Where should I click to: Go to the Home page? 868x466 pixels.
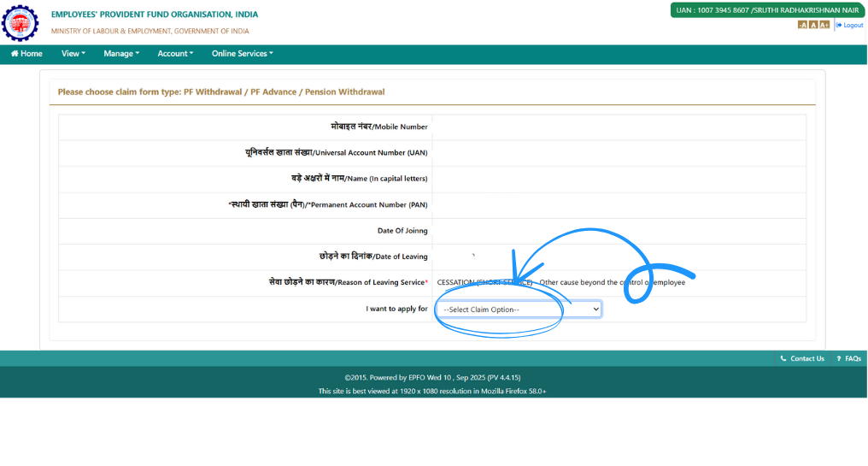[x=26, y=54]
